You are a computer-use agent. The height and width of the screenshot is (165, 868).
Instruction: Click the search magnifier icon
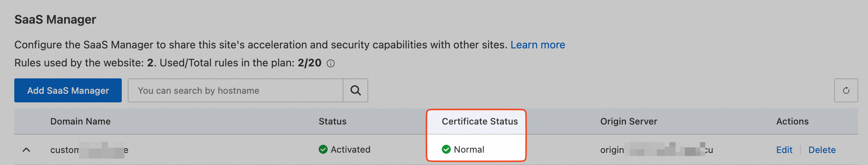[x=355, y=90]
